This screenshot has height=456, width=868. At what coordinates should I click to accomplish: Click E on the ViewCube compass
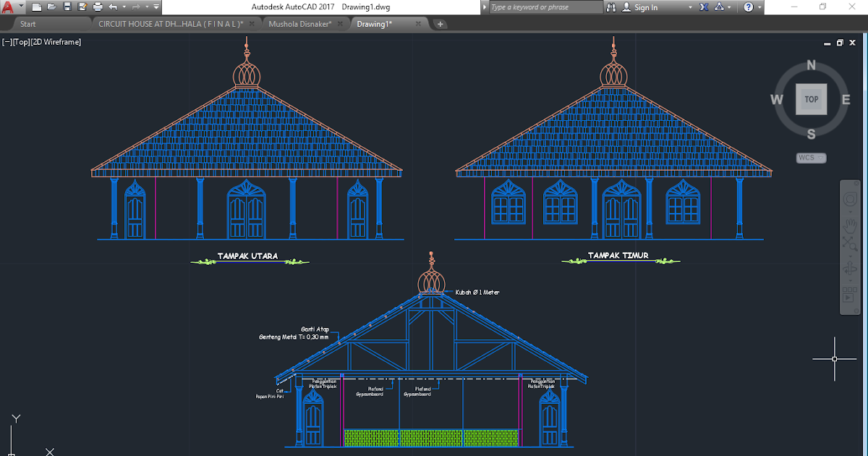pyautogui.click(x=846, y=99)
